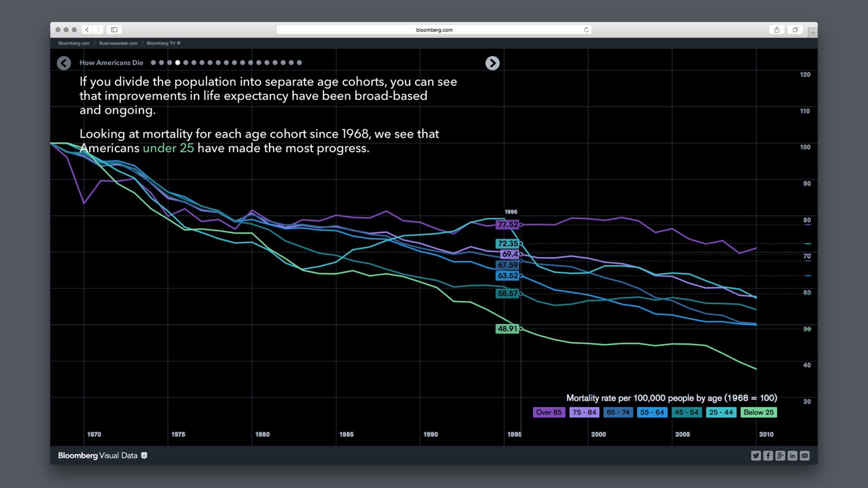Click the Bloomberg Visual Data logo
This screenshot has width=868, height=488.
pos(98,455)
